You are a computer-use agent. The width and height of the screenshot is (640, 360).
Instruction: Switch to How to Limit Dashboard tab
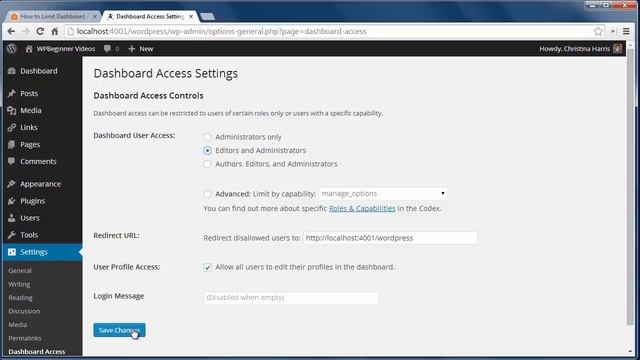point(53,16)
